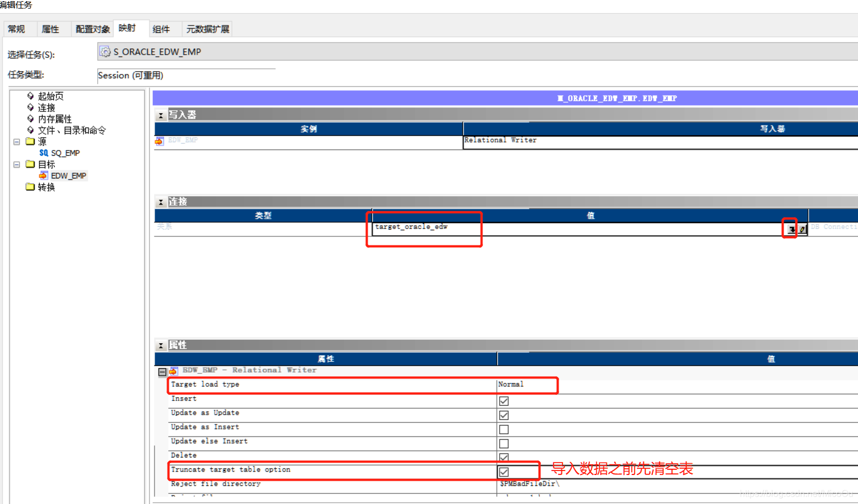Select 文件、目录和命令 in the tree
Image resolution: width=858 pixels, height=504 pixels.
[72, 130]
